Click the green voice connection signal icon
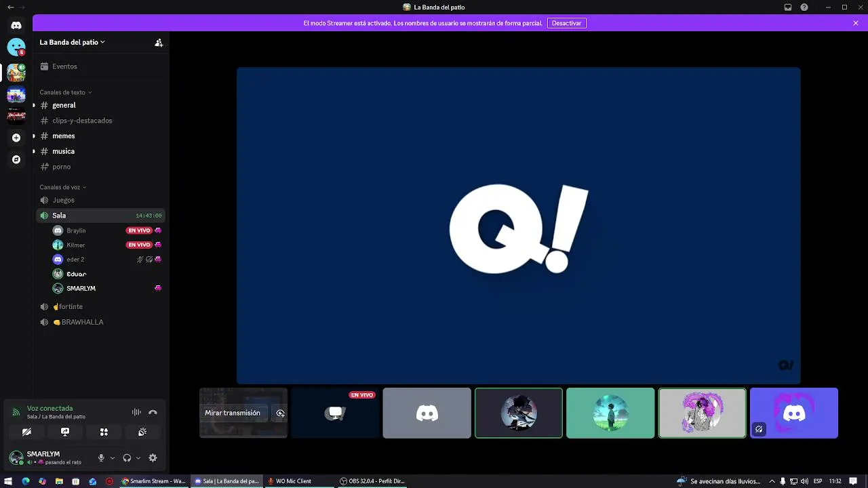The image size is (868, 488). (16, 412)
